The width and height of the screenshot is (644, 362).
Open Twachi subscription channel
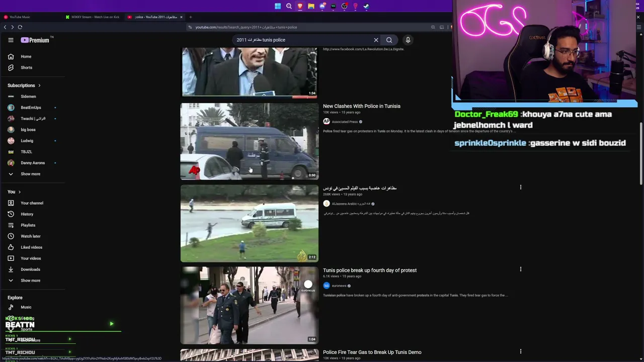pos(33,119)
